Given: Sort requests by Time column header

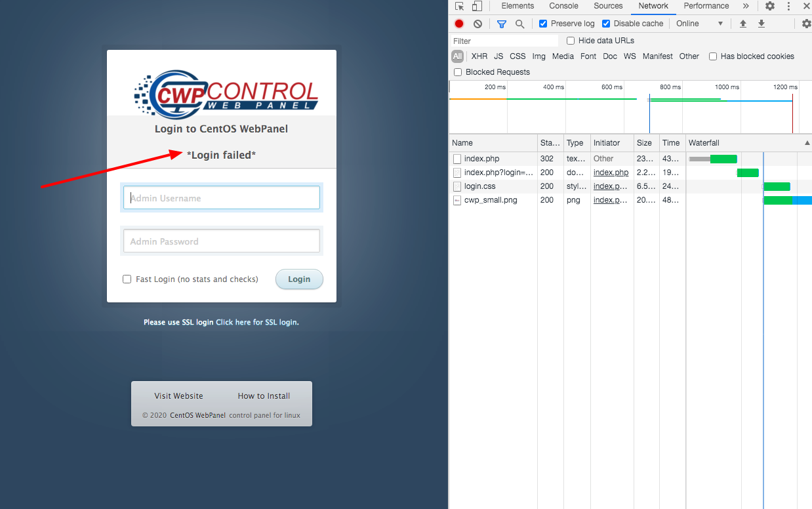Looking at the screenshot, I should click(672, 143).
